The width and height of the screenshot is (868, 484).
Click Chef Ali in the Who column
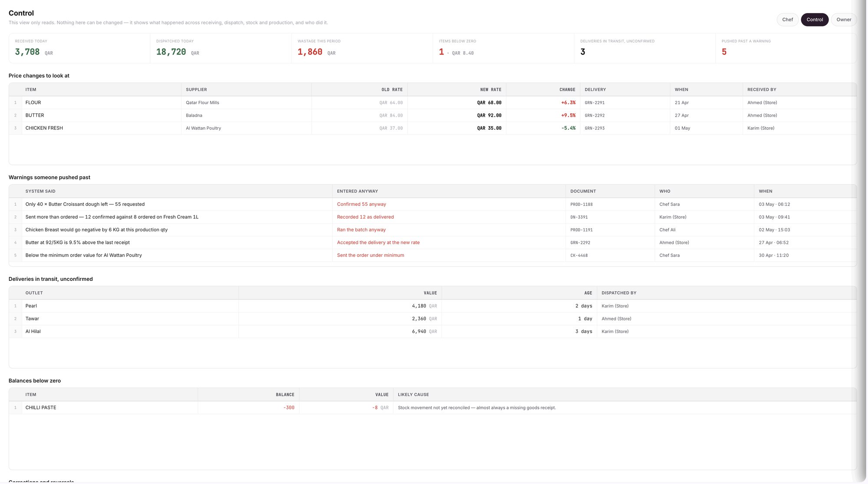tap(667, 230)
